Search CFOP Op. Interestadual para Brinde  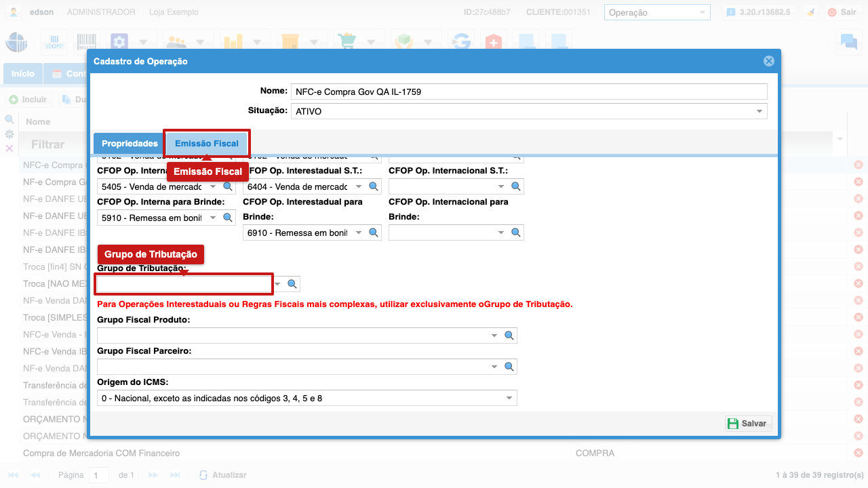(x=374, y=232)
